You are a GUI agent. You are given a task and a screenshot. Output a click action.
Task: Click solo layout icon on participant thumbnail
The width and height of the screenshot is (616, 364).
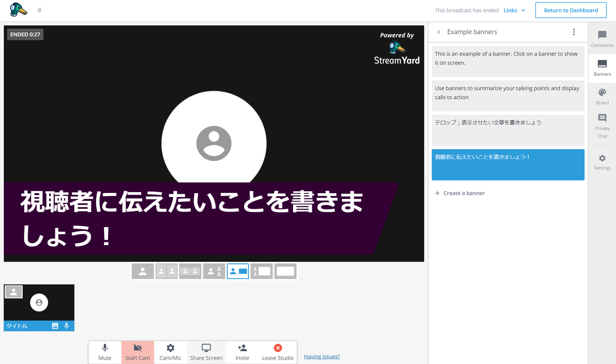click(x=13, y=292)
